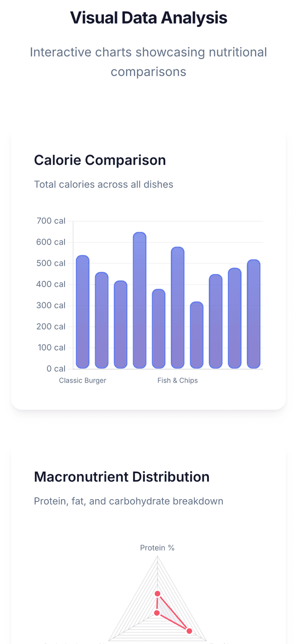Click the bar just left of Fish & Chips
297x644 pixels.
coord(159,329)
